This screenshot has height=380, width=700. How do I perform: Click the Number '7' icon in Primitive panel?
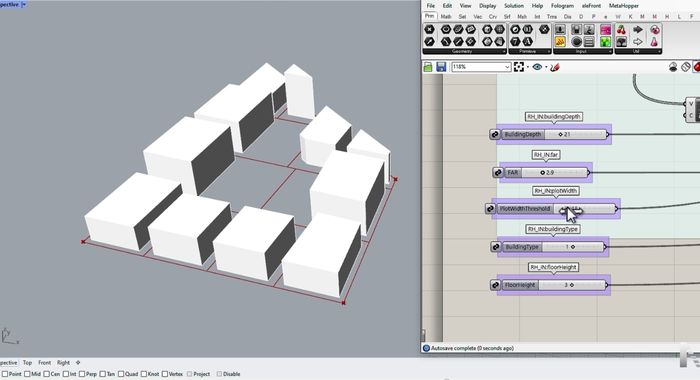(515, 42)
